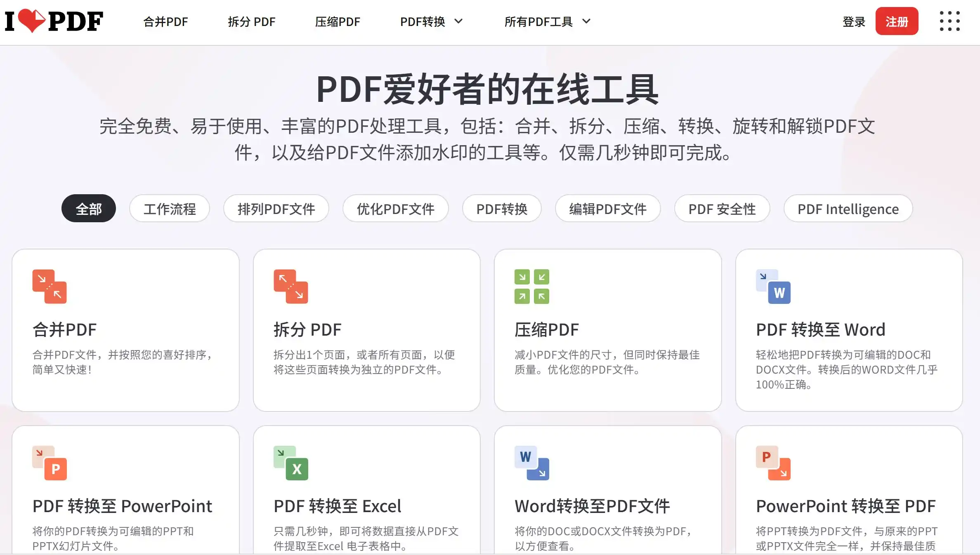
Task: Select the 工作流程 filter tab
Action: coord(170,209)
